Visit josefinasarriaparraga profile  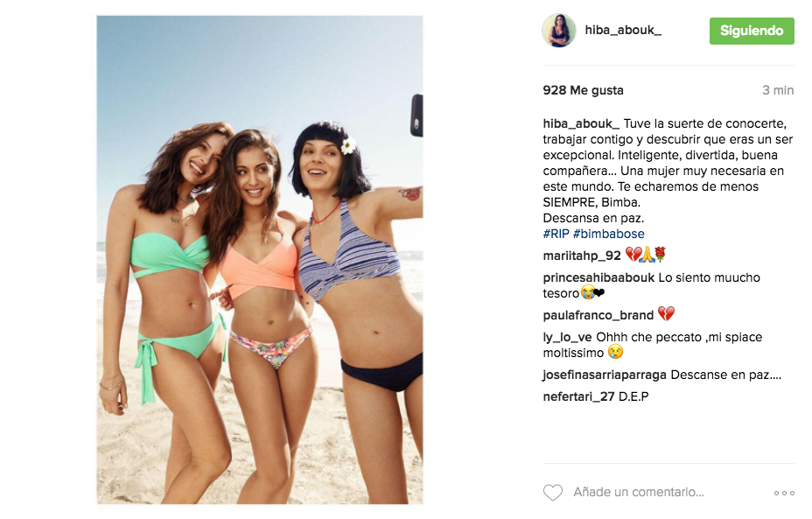(605, 375)
